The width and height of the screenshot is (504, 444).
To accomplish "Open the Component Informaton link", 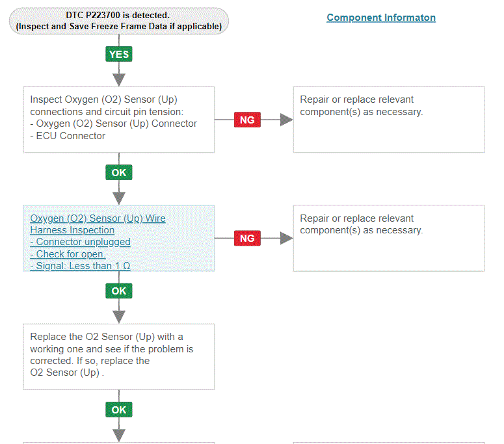I will click(x=381, y=18).
